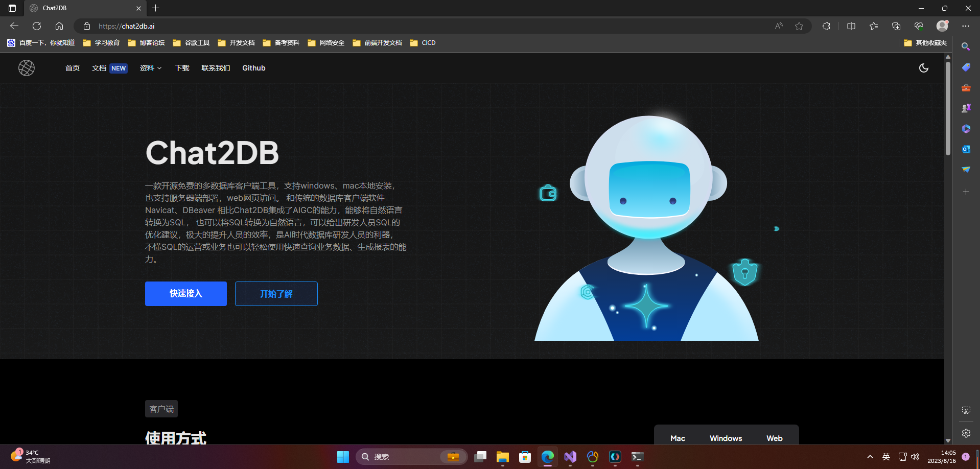Open the sidebar settings gear icon
980x469 pixels.
[966, 433]
